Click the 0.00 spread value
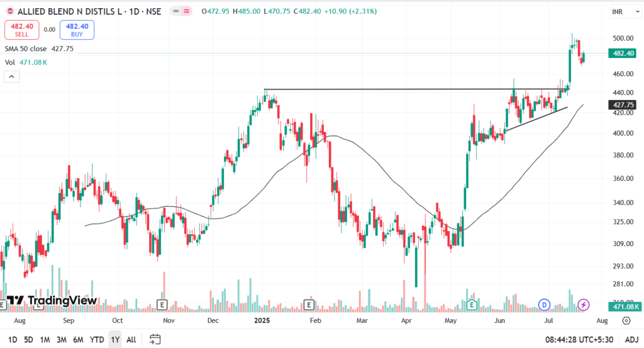 coord(50,30)
